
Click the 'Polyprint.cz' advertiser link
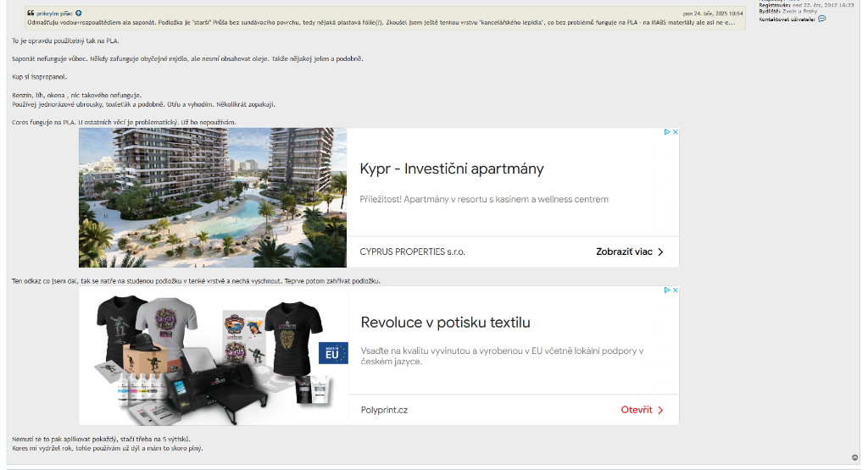click(x=384, y=410)
